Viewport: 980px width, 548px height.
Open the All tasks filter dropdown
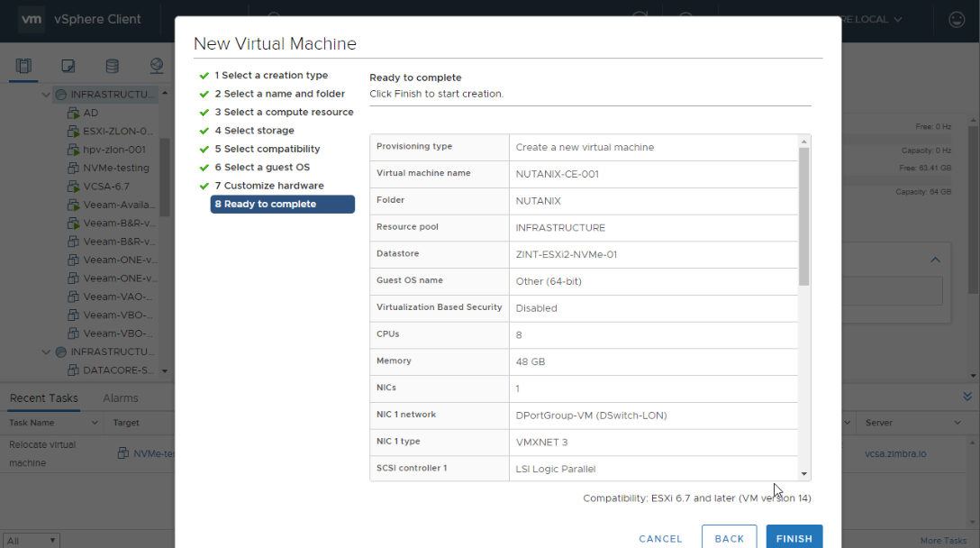[32, 541]
